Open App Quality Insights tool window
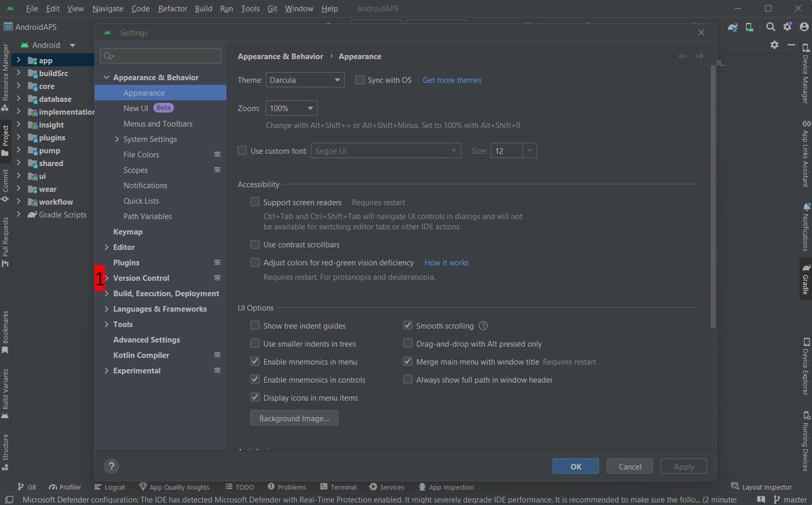The height and width of the screenshot is (505, 812). [x=174, y=487]
